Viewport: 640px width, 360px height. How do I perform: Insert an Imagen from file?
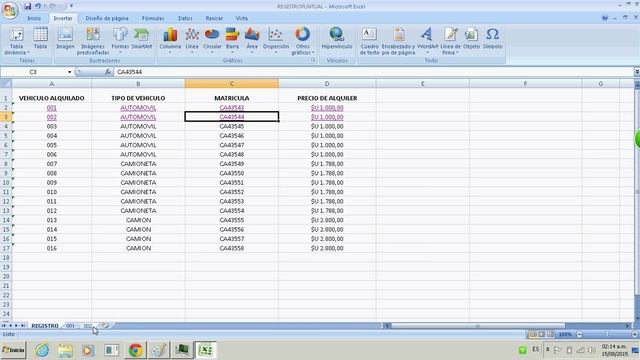coord(65,39)
